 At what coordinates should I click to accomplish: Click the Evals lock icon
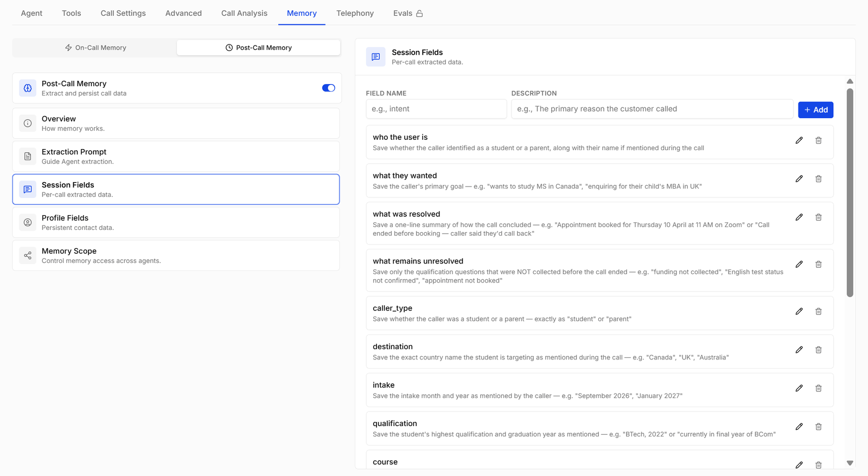[x=419, y=14]
